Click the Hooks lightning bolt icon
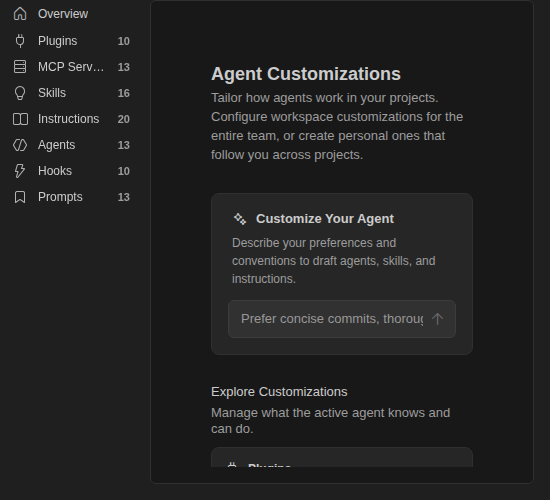The image size is (550, 500). (x=20, y=171)
